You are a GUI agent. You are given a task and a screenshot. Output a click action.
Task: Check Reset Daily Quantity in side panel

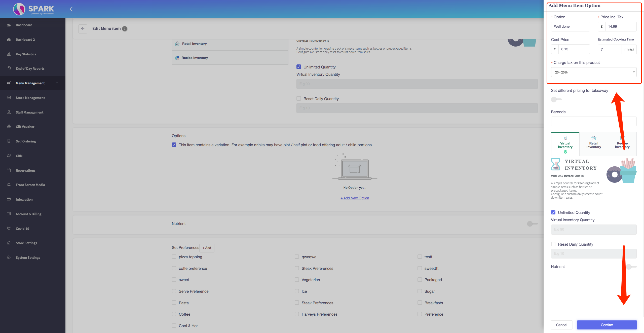pos(553,244)
